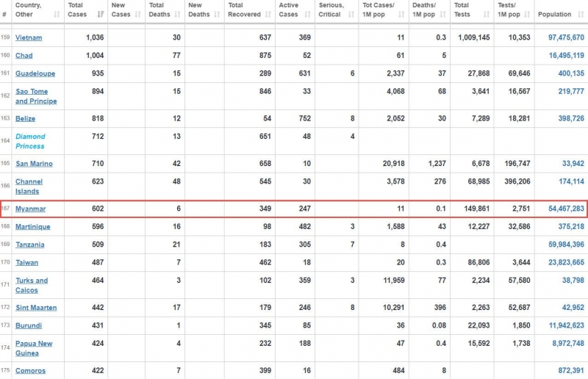
Task: Click the Total Tests column header
Action: tap(462, 10)
